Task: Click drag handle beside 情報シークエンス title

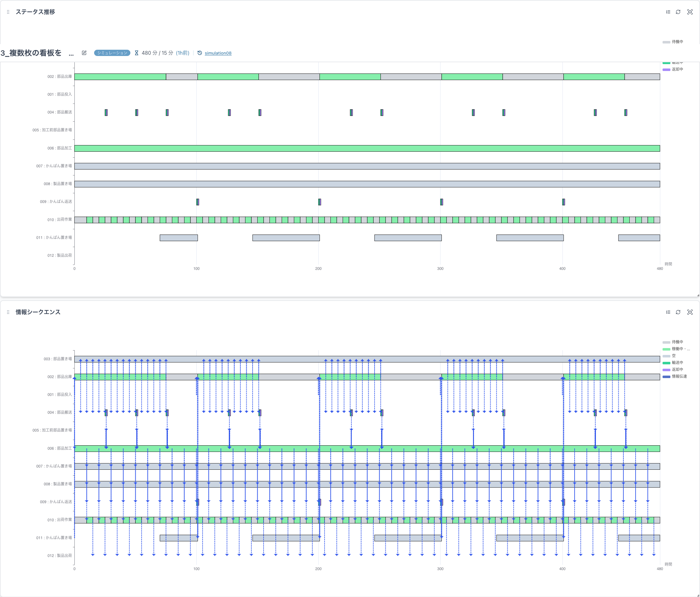Action: click(8, 312)
